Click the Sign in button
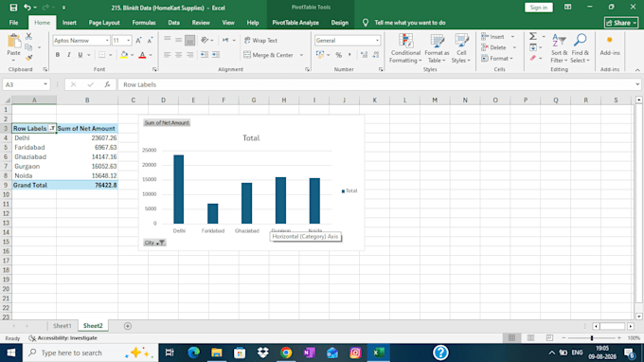This screenshot has height=362, width=644. (539, 8)
